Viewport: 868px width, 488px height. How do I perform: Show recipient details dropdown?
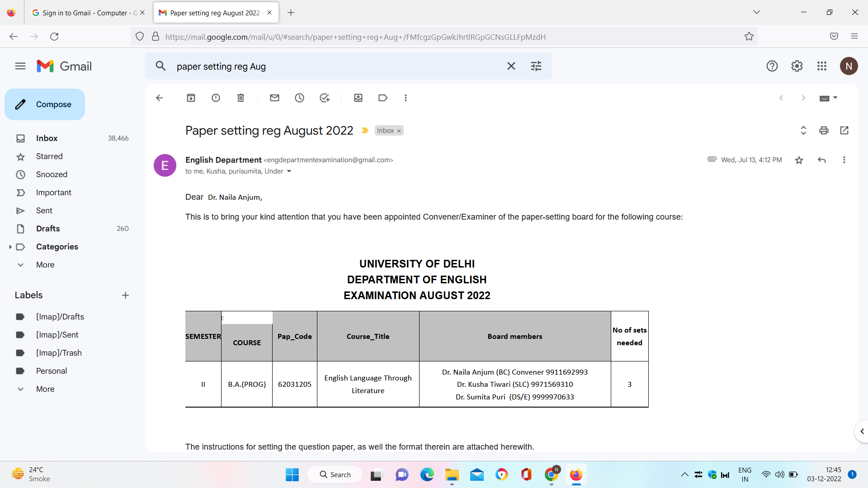(289, 171)
